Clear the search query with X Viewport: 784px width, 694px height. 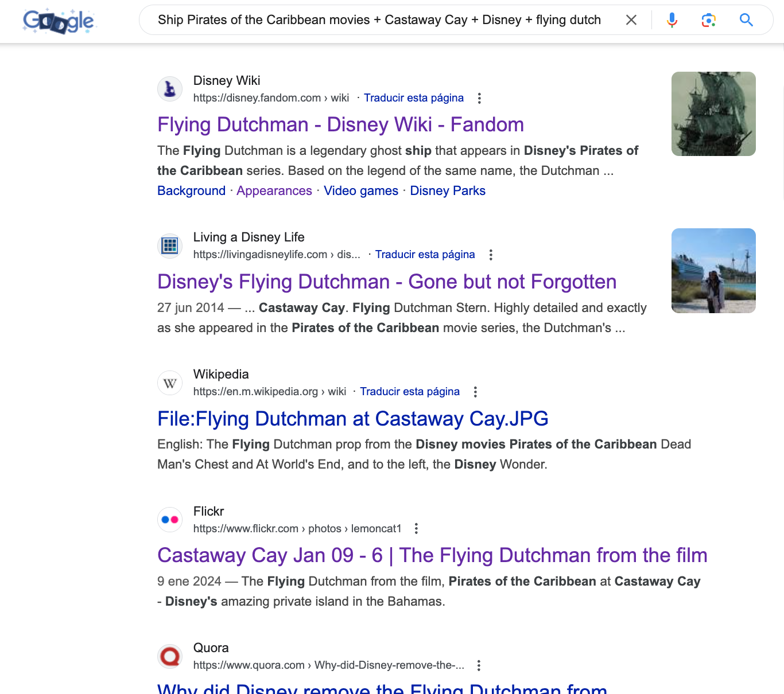click(x=631, y=20)
